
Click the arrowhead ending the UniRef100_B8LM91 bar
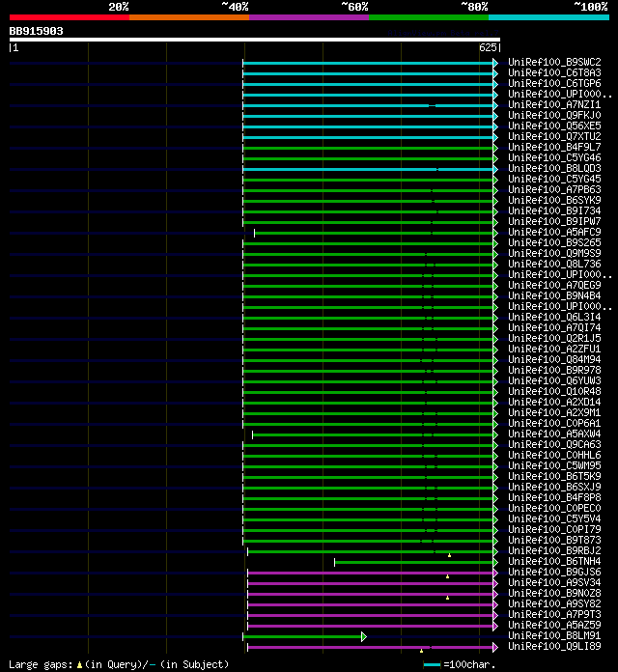[x=364, y=637]
